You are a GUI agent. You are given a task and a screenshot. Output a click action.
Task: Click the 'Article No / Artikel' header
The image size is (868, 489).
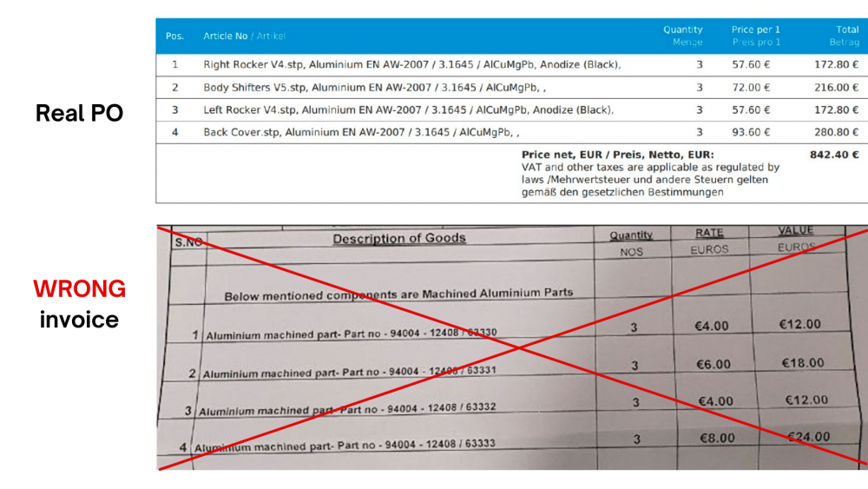click(244, 36)
